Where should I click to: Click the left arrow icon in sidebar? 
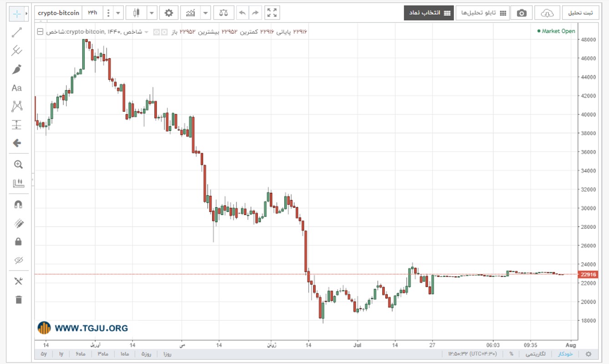pos(17,143)
